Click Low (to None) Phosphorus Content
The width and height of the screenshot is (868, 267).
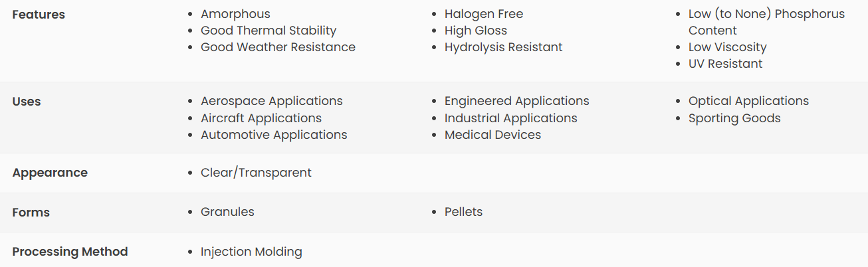pos(766,22)
